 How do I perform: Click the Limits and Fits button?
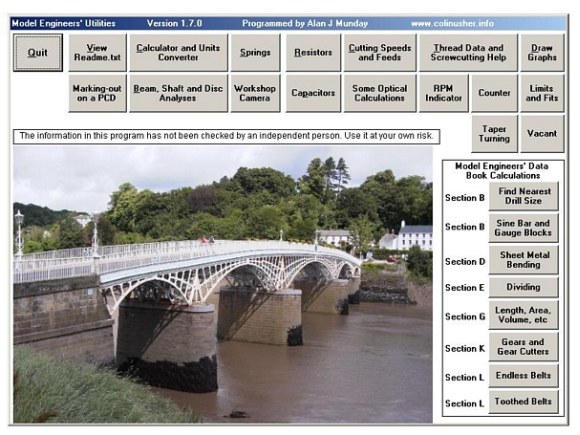tap(542, 93)
